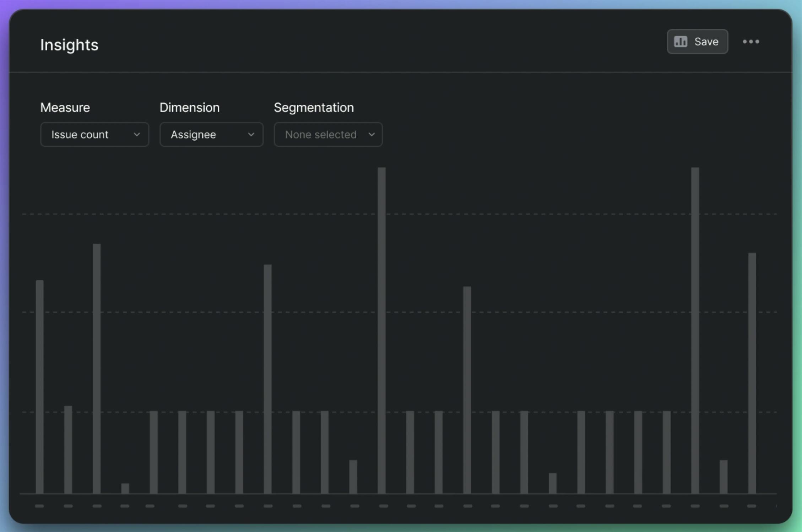Open the Measure Issue count dropdown
Image resolution: width=802 pixels, height=532 pixels.
coord(94,134)
